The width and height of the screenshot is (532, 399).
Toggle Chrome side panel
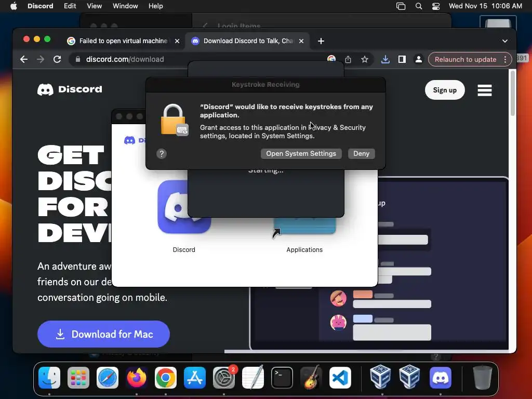(402, 59)
